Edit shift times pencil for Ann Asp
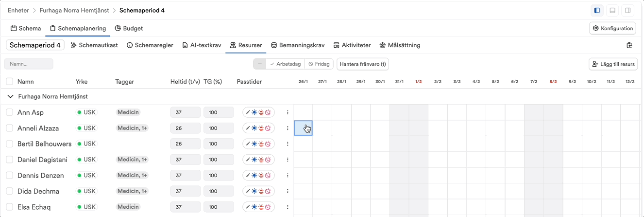The height and width of the screenshot is (217, 644). pyautogui.click(x=248, y=112)
